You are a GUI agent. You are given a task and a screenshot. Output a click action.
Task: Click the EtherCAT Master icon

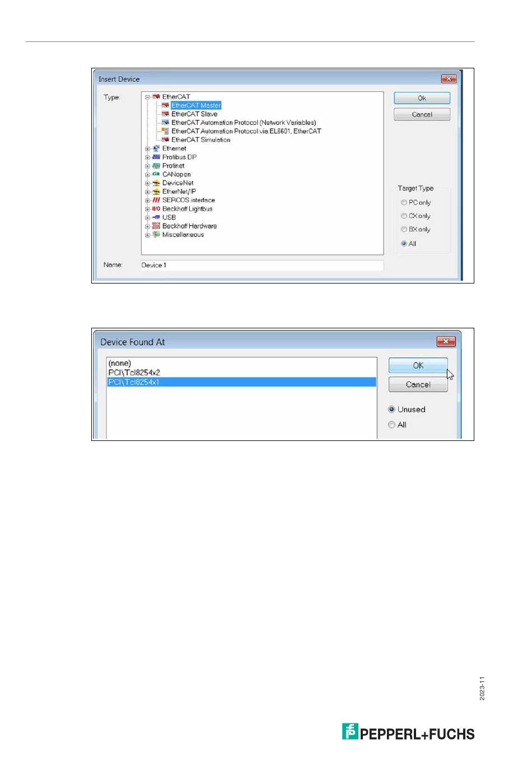165,105
